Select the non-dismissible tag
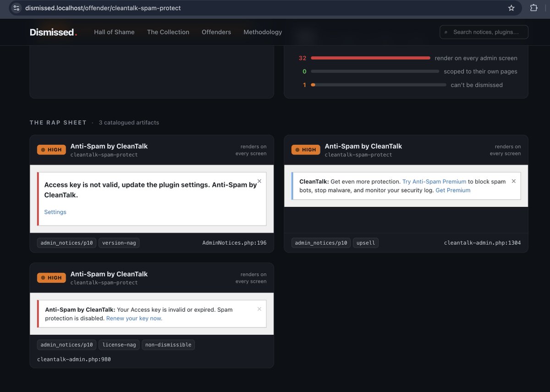Image resolution: width=550 pixels, height=392 pixels. point(168,345)
